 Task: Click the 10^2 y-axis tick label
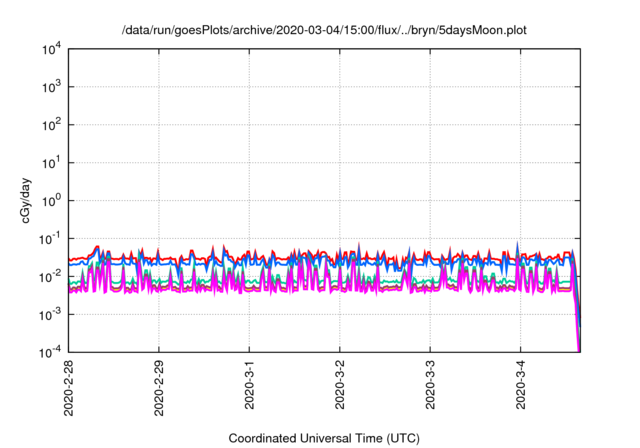coord(52,125)
